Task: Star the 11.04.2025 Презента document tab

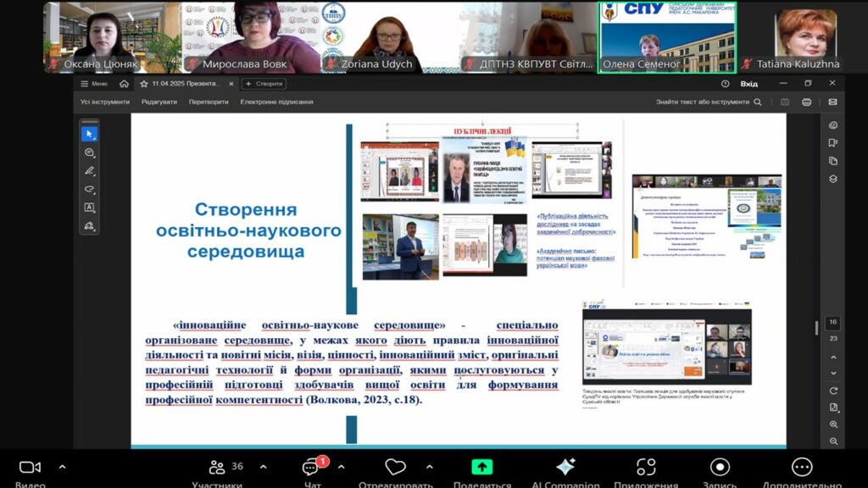Action: click(x=144, y=84)
